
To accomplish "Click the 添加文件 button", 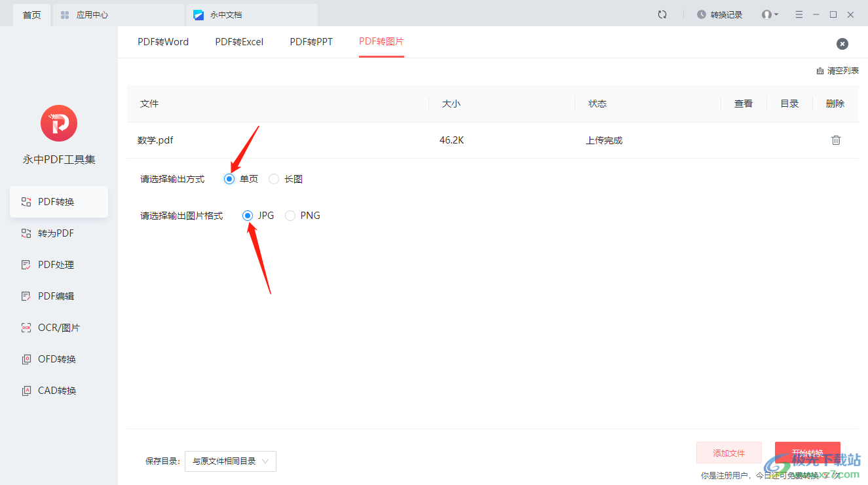I will (729, 453).
